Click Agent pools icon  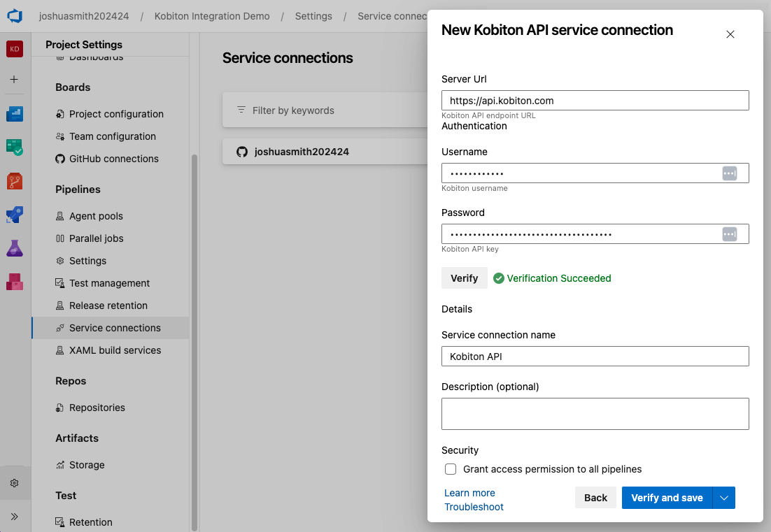pyautogui.click(x=60, y=216)
